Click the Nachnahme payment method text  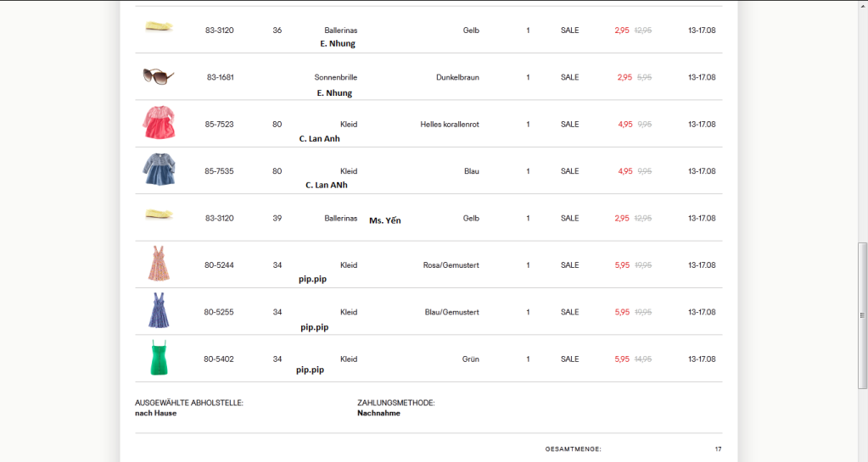pos(378,414)
